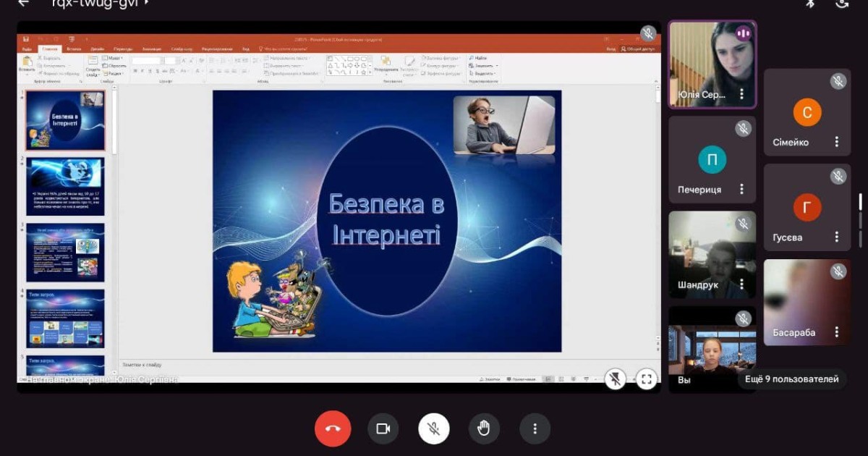
Task: Click the Гусєва red avatar
Action: point(807,208)
